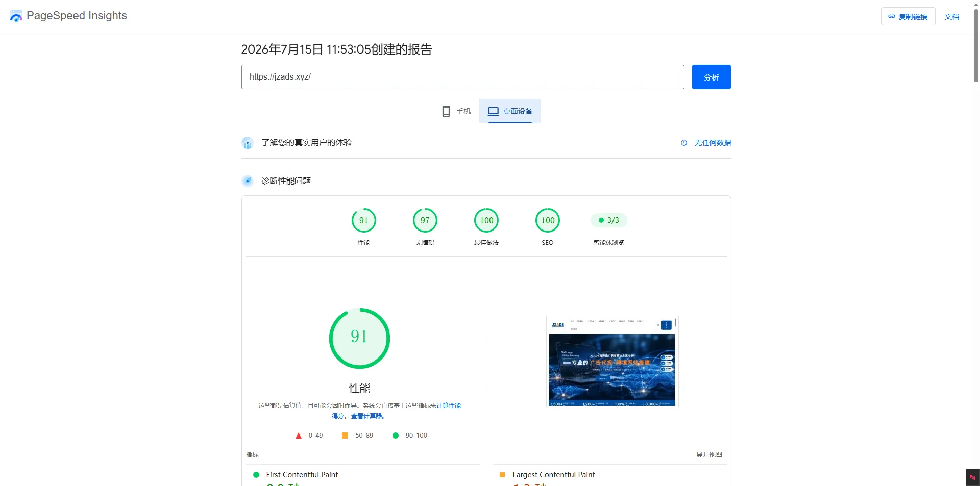980x486 pixels.
Task: Click the report creation date heading
Action: point(336,49)
